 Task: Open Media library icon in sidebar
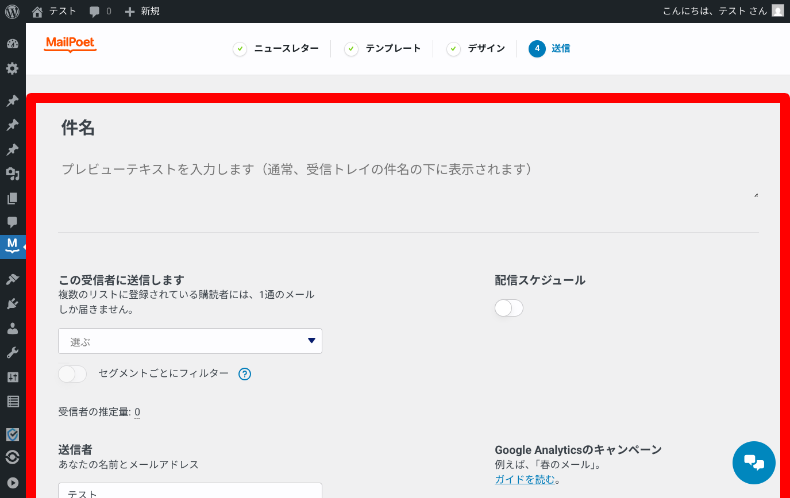13,174
